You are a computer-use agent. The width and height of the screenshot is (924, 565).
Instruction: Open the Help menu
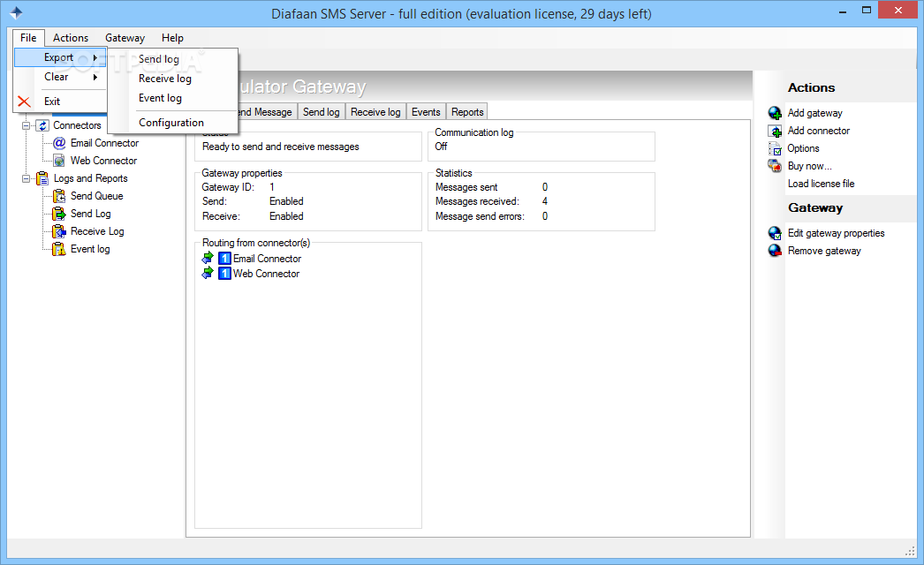tap(172, 38)
